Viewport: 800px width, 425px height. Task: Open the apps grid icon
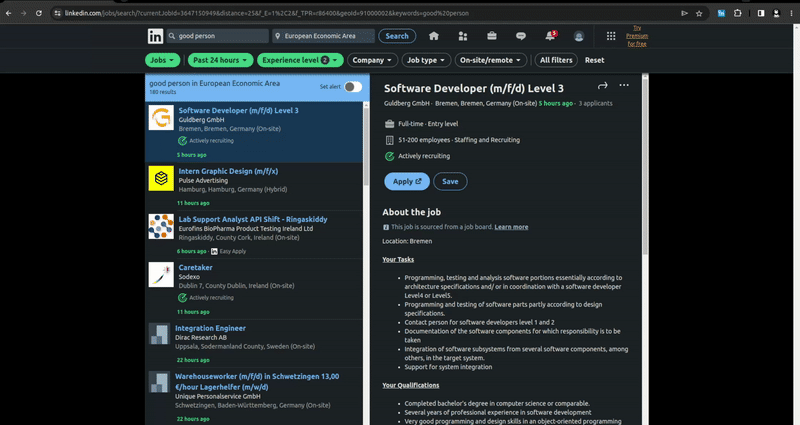(611, 36)
